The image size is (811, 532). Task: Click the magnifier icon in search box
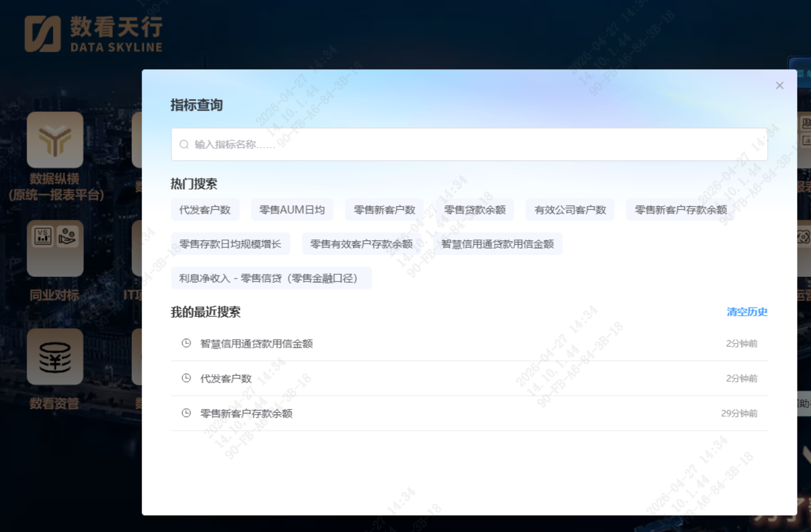tap(184, 144)
